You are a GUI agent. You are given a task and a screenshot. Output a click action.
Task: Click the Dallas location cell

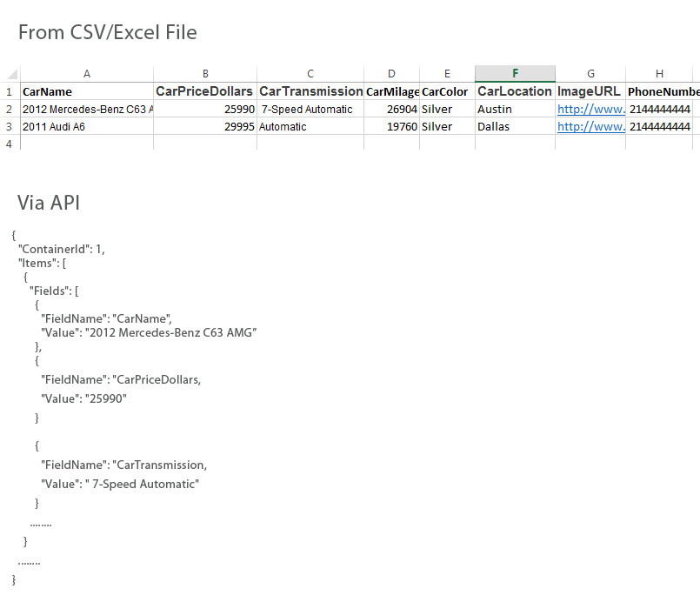tap(515, 126)
